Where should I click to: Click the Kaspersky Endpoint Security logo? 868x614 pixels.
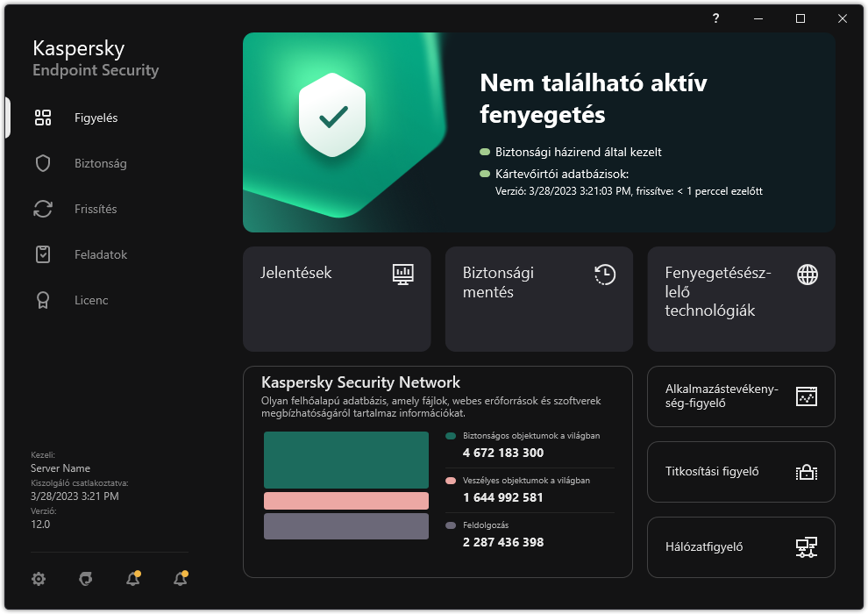click(x=95, y=58)
